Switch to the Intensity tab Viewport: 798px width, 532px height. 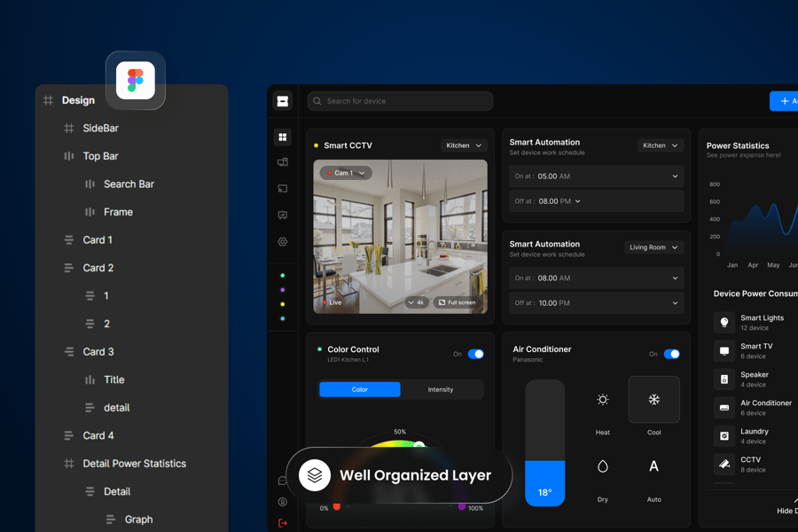[441, 389]
